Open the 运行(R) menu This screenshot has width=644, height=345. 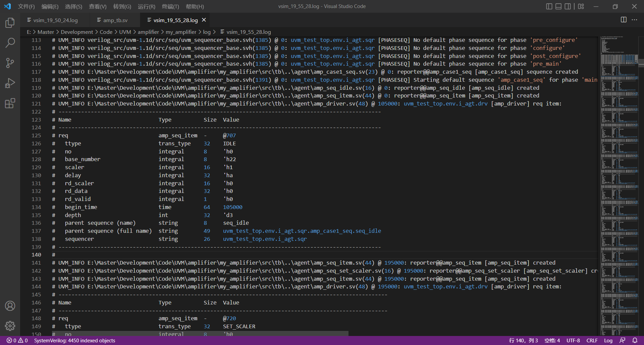147,6
